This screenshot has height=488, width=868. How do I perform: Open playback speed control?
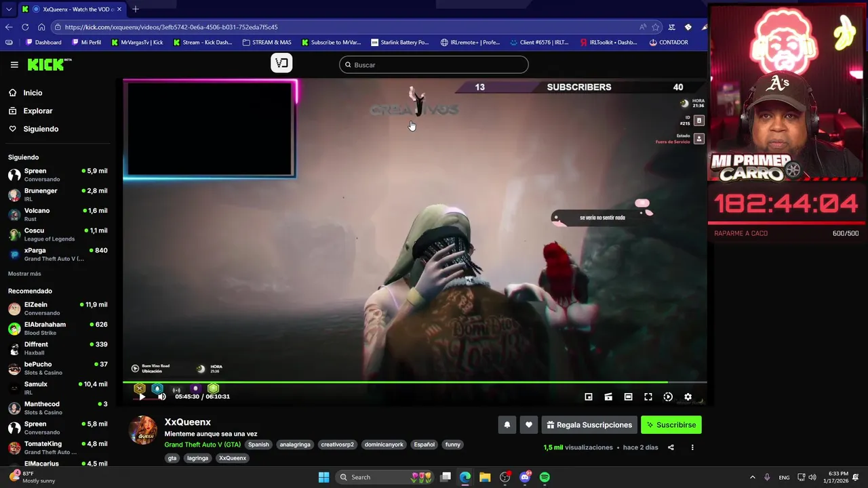pyautogui.click(x=668, y=396)
